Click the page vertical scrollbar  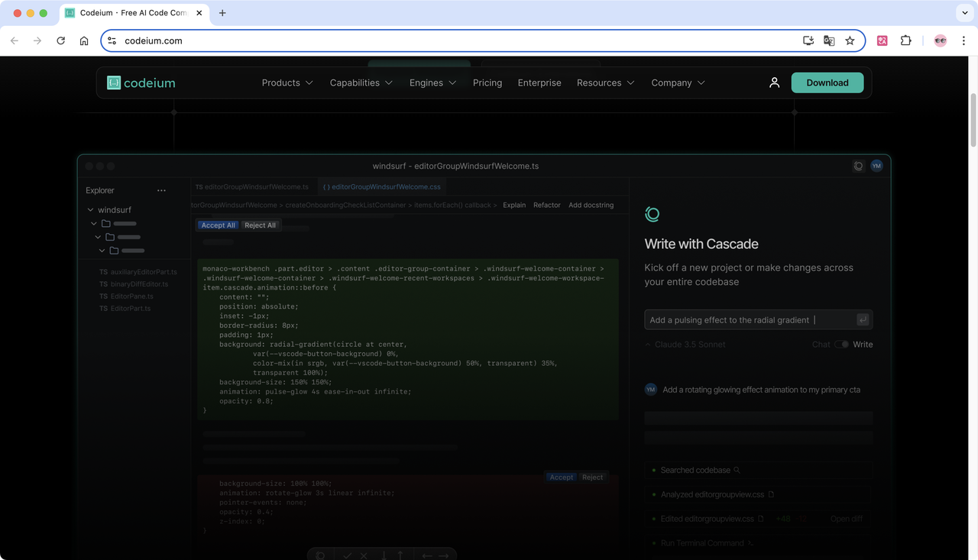973,120
